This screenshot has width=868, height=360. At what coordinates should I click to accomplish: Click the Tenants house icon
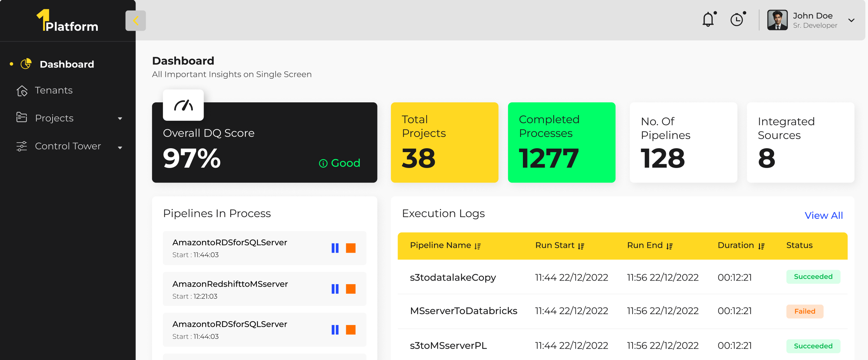[22, 91]
